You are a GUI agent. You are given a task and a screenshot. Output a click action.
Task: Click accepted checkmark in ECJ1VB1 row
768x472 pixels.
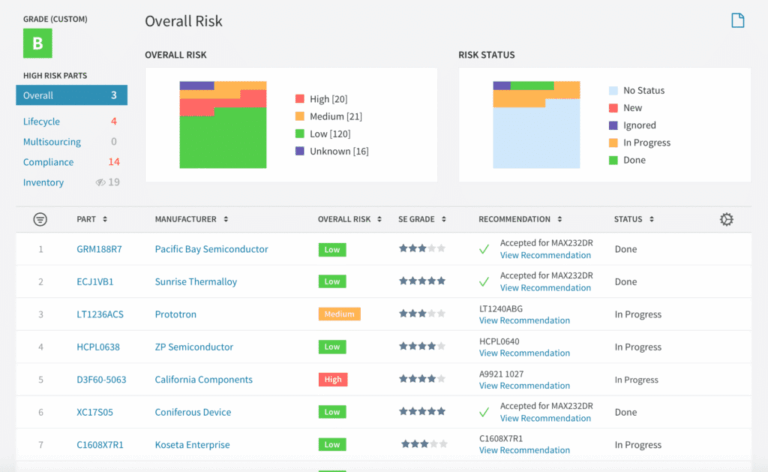coord(484,282)
